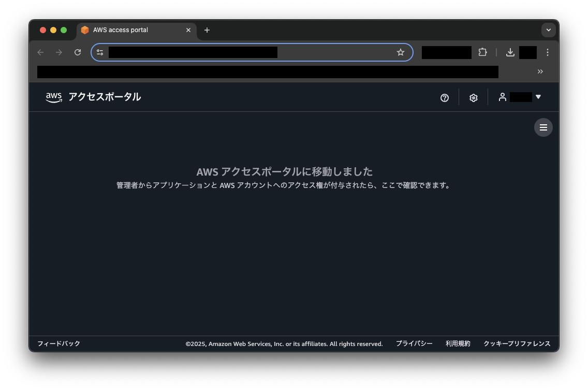Click the copyright Amazon Web Services text
This screenshot has height=390, width=588.
284,344
